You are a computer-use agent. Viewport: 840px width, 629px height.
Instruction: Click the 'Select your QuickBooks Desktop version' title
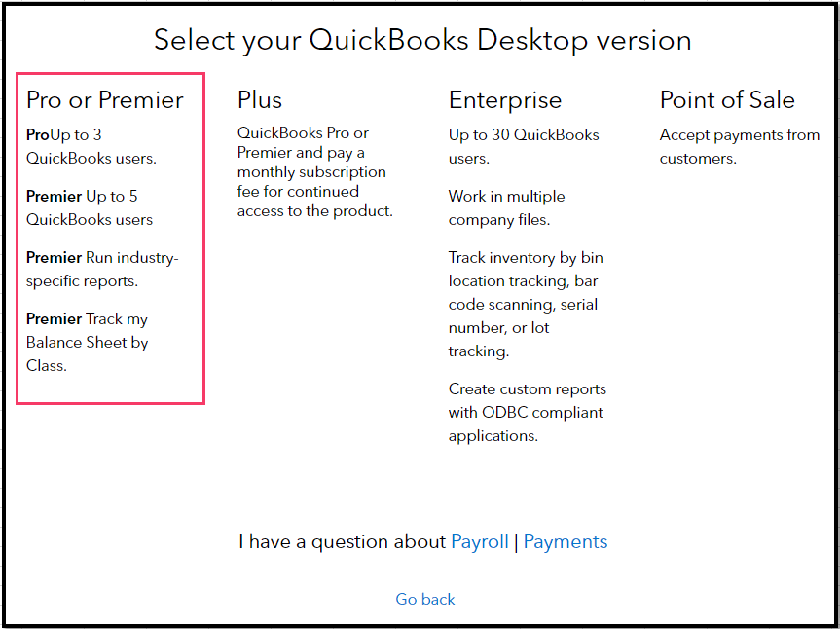coord(422,41)
